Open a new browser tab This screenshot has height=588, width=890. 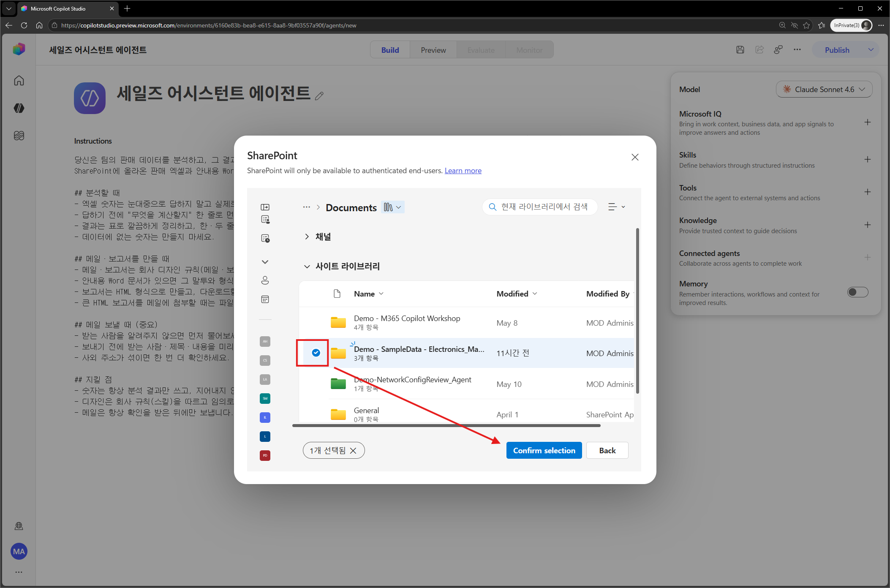127,8
